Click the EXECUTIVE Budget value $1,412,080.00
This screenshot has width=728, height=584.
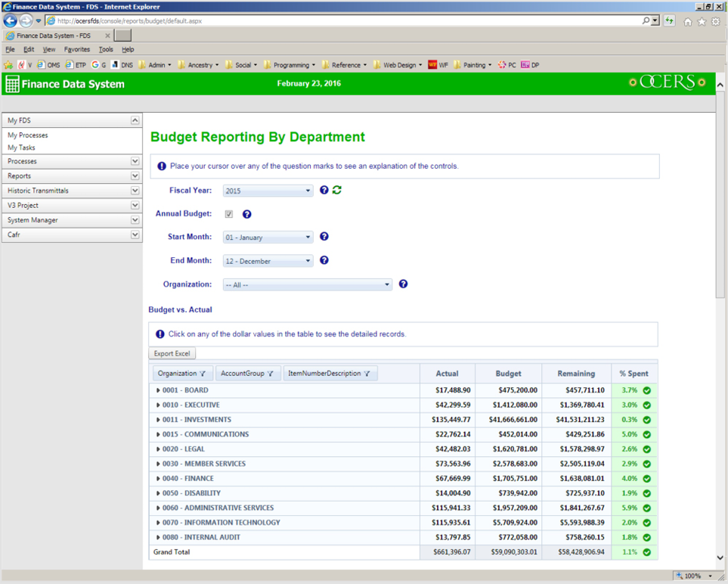click(x=515, y=405)
